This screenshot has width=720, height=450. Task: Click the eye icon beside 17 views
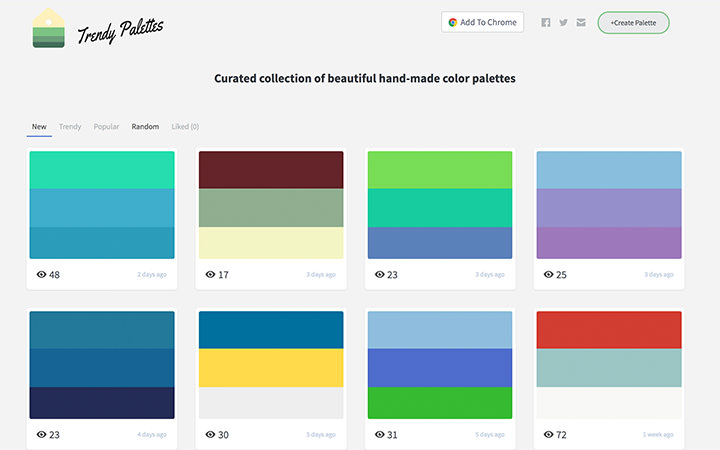click(x=211, y=274)
